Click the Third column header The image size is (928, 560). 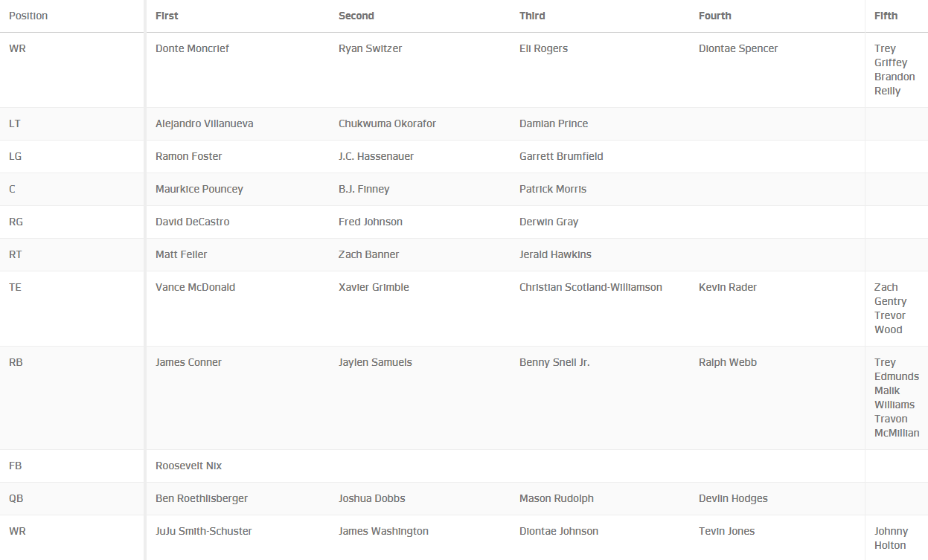(532, 16)
